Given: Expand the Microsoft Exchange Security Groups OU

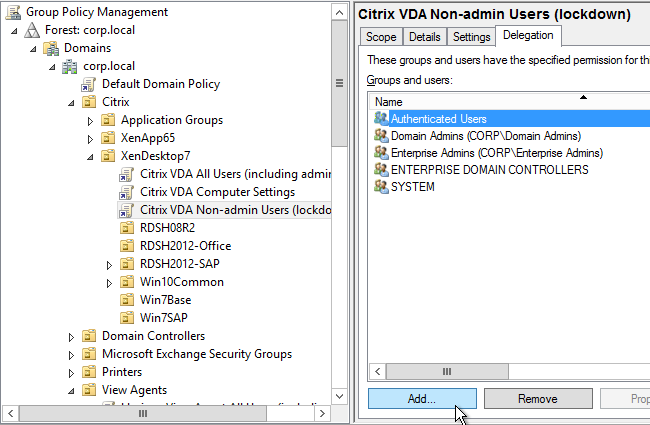Looking at the screenshot, I should pyautogui.click(x=71, y=355).
